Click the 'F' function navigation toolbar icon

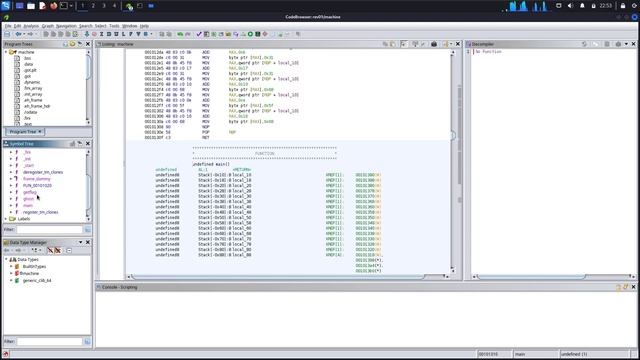point(131,34)
